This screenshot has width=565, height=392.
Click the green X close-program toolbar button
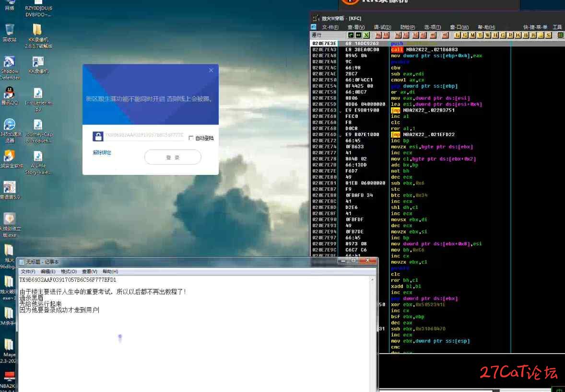tap(366, 35)
